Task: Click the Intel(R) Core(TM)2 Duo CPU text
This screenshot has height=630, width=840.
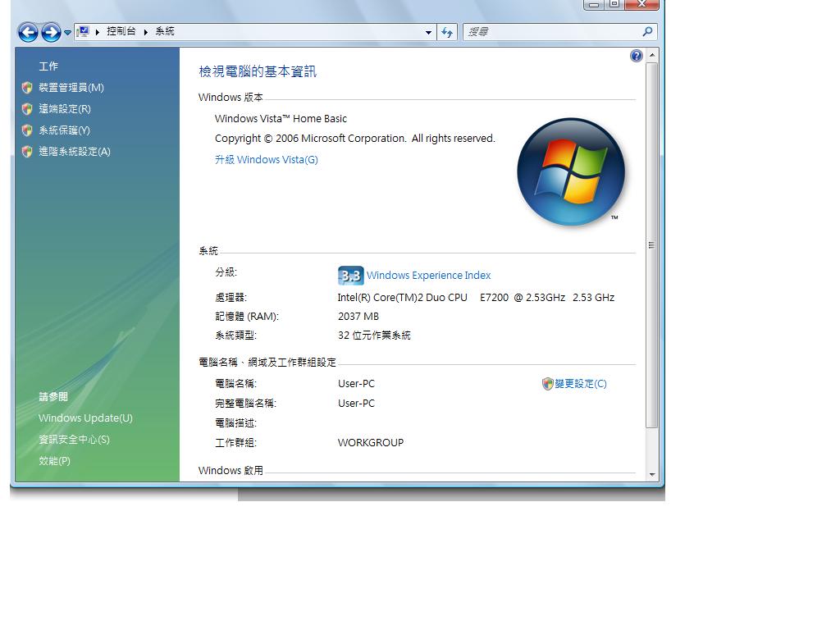Action: click(x=402, y=297)
